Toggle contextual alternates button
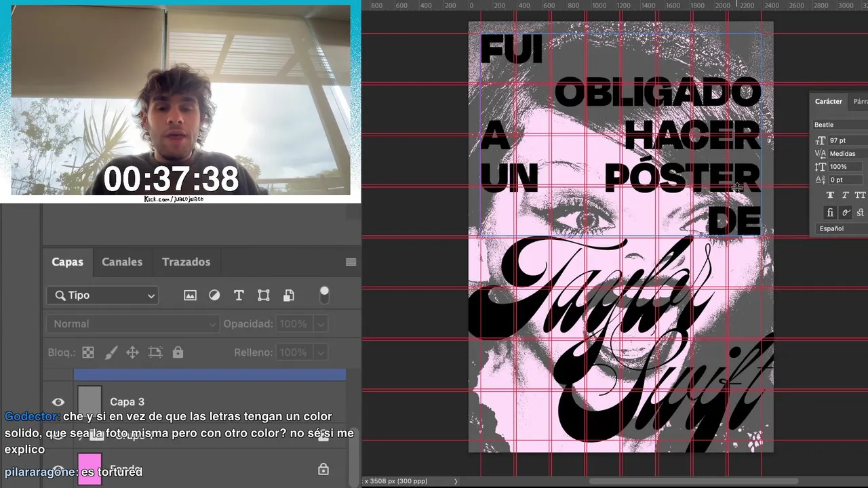The image size is (868, 488). pos(846,213)
